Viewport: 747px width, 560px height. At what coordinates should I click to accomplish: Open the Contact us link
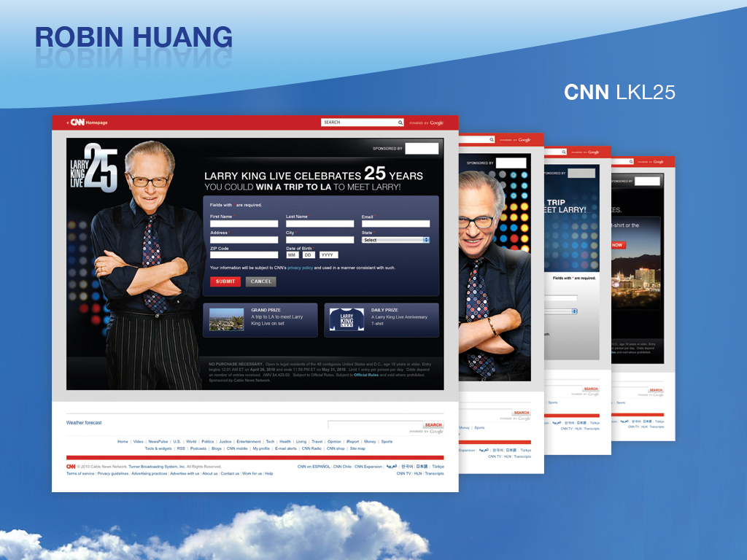coord(230,474)
